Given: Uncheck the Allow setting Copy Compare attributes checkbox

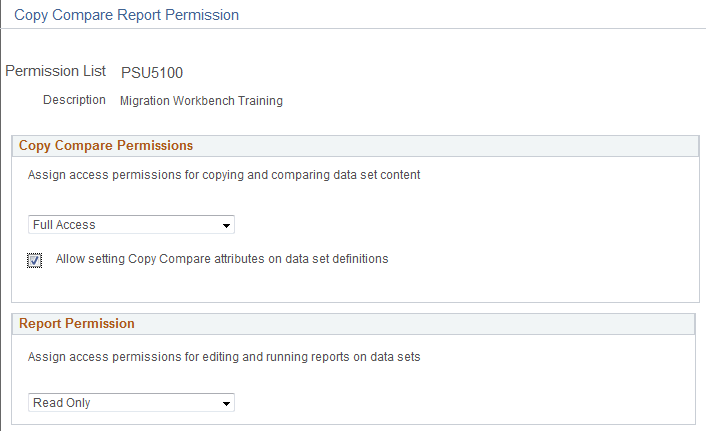Looking at the screenshot, I should pyautogui.click(x=35, y=260).
